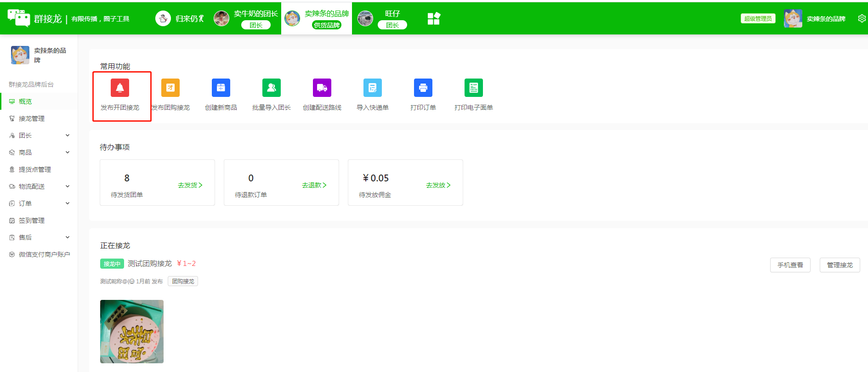868x372 pixels.
Task: Click the user avatar beside 超级管理员
Action: point(793,18)
